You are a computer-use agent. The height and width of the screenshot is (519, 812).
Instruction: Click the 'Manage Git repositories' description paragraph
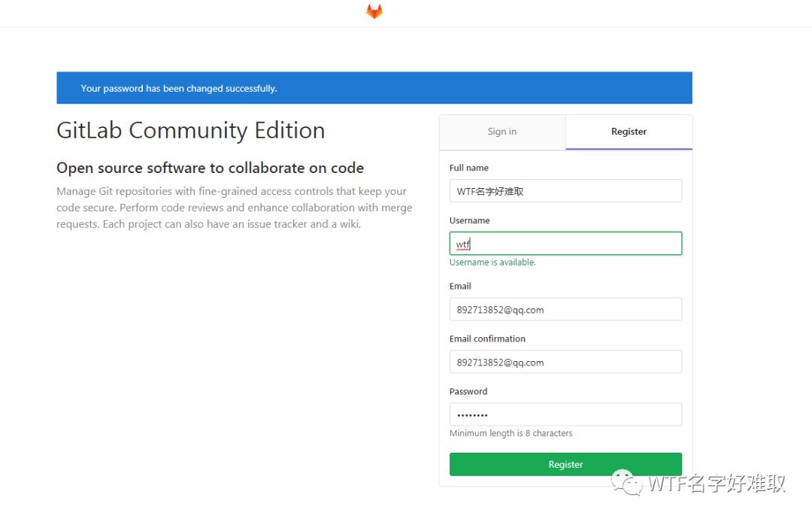point(234,208)
